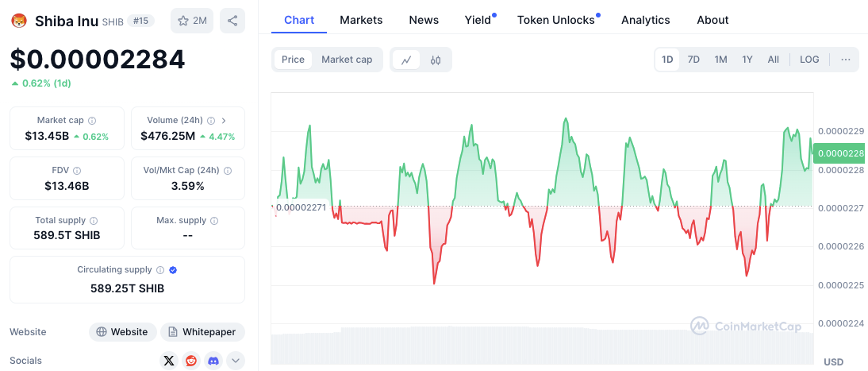This screenshot has width=868, height=371.
Task: Open the X (Twitter) social link
Action: (x=169, y=361)
